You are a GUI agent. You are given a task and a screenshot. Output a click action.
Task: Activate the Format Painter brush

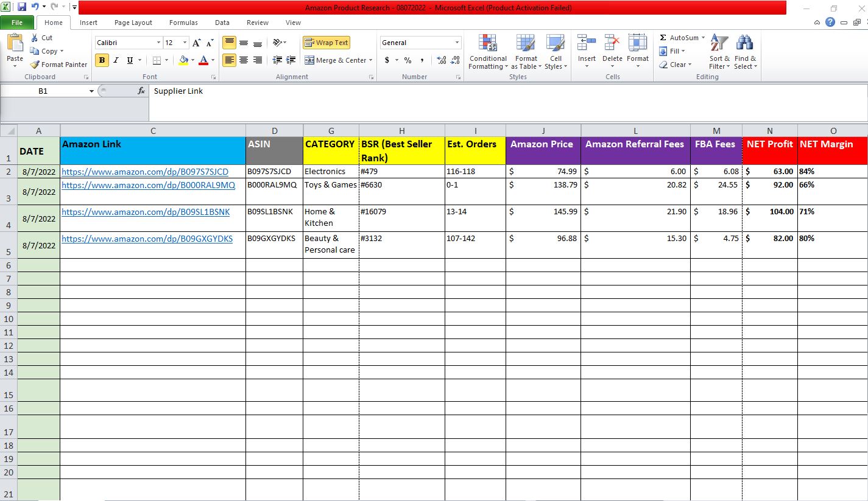pyautogui.click(x=35, y=65)
